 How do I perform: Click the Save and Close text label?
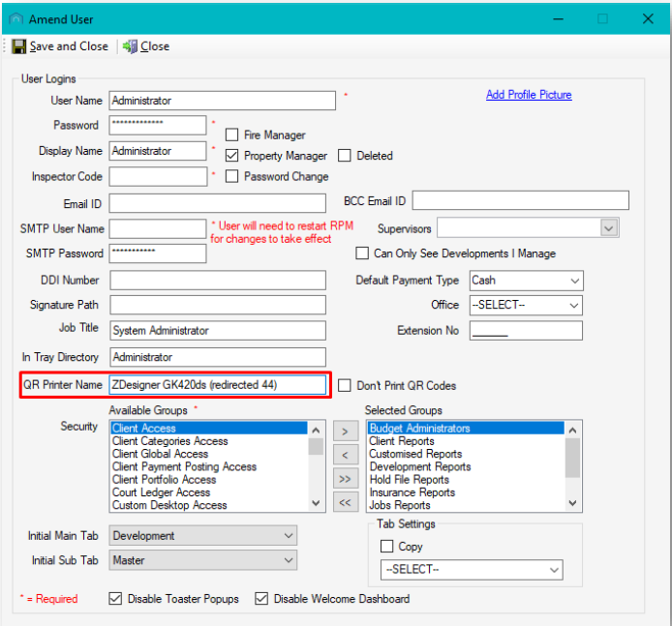pyautogui.click(x=69, y=46)
